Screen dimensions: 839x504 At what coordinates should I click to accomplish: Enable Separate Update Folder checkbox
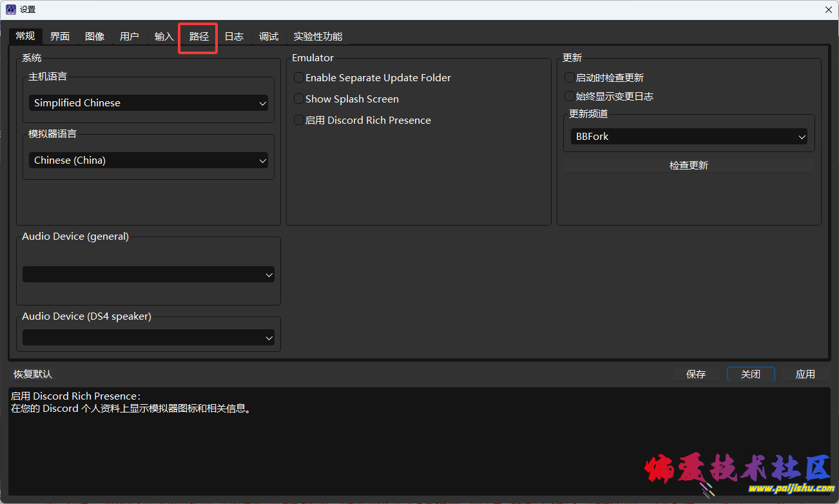(299, 78)
